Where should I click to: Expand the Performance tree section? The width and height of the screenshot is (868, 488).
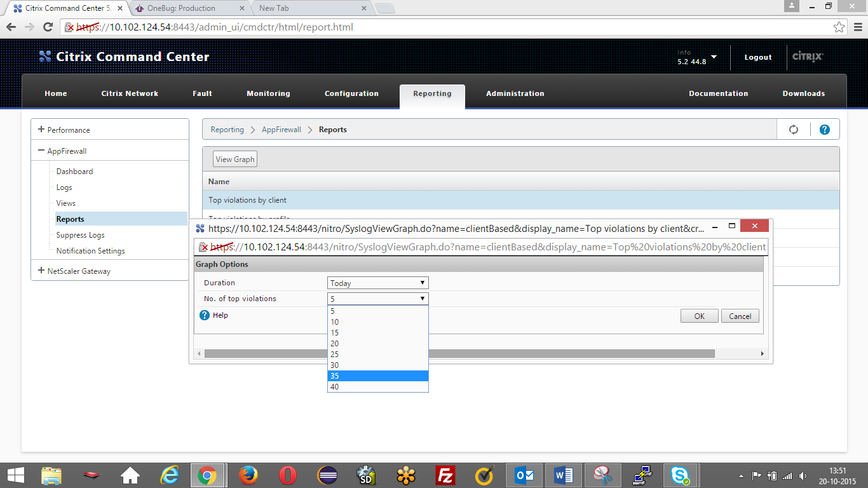[x=41, y=130]
